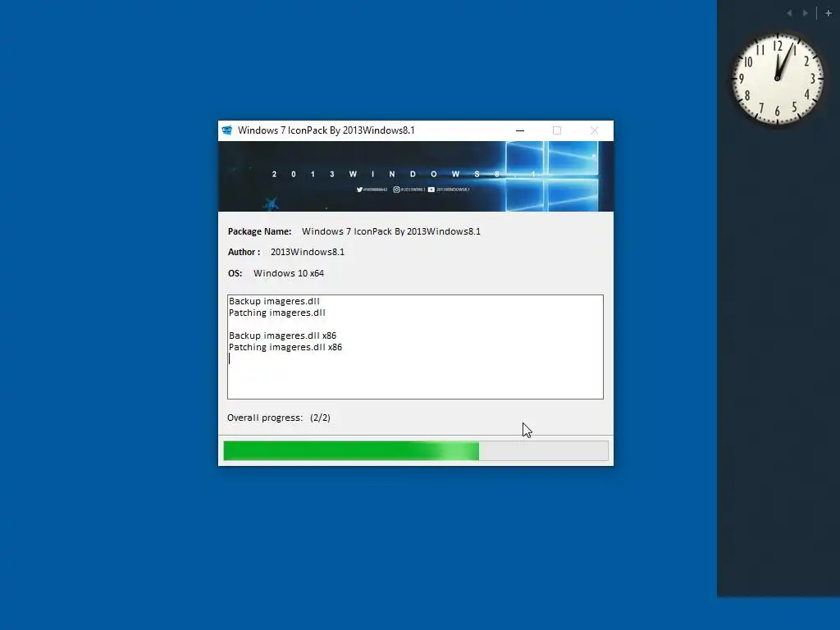The width and height of the screenshot is (840, 630).
Task: Click the window title 'Windows 7 IconPack By 2013Windows8.1'
Action: [326, 130]
